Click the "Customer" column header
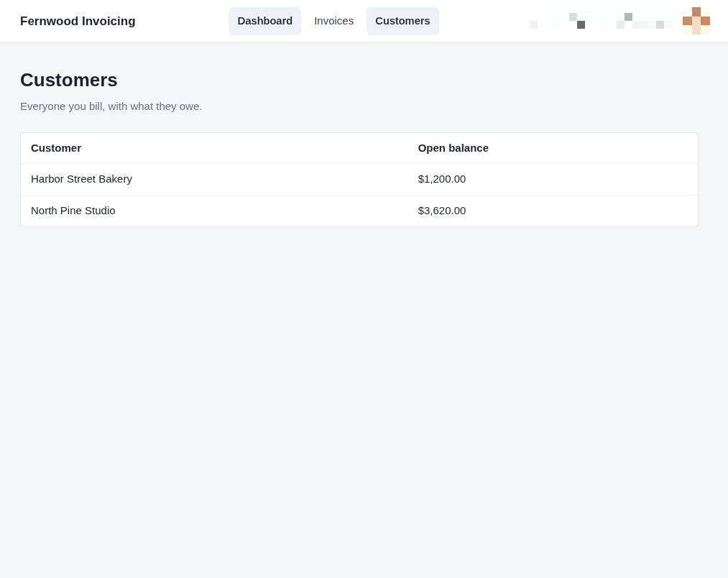 coord(56,148)
